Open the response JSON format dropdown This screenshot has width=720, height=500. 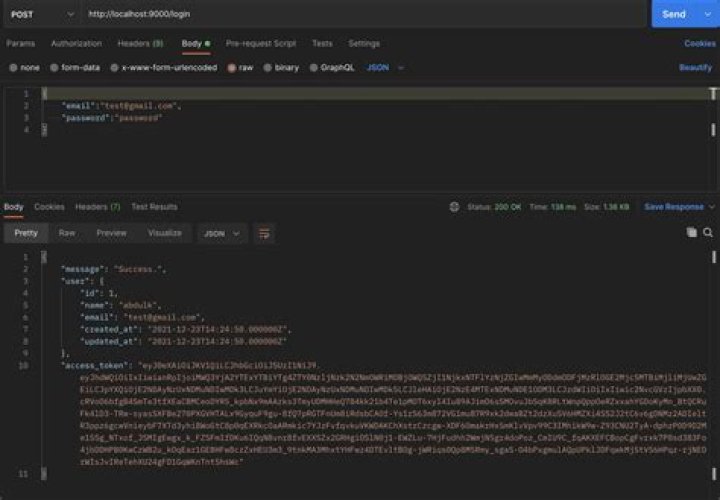222,234
